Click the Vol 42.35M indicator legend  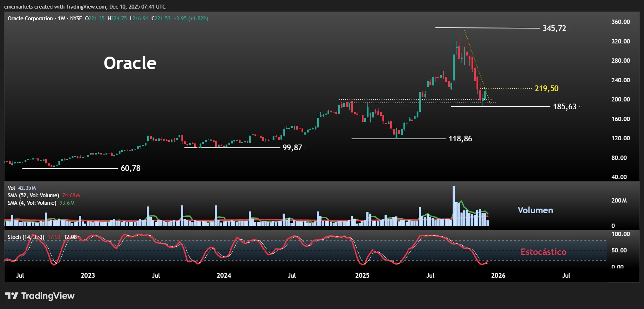(x=22, y=188)
